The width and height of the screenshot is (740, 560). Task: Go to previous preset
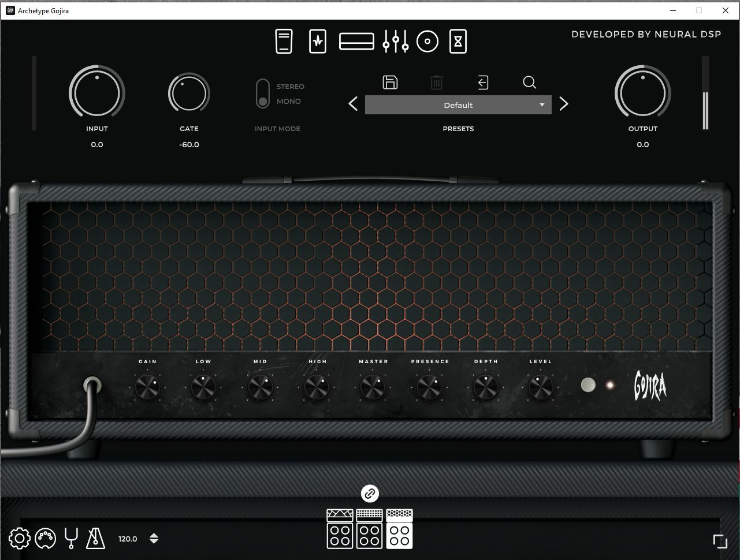(353, 104)
